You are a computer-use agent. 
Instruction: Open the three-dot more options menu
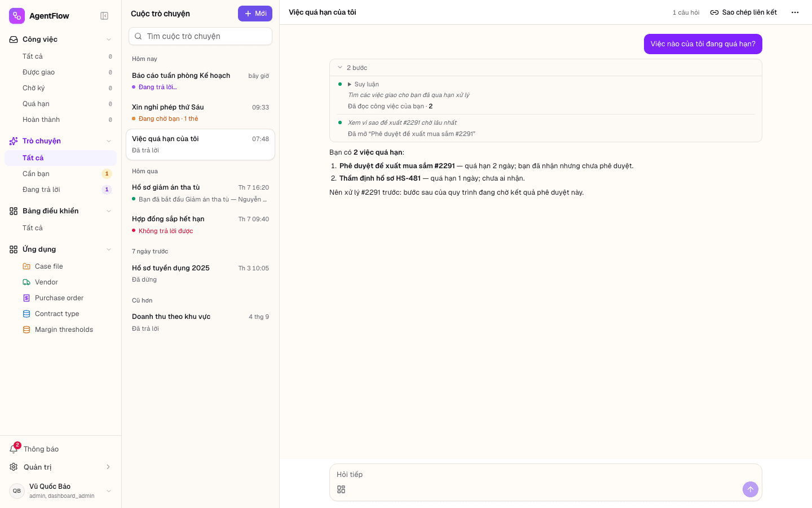point(795,12)
